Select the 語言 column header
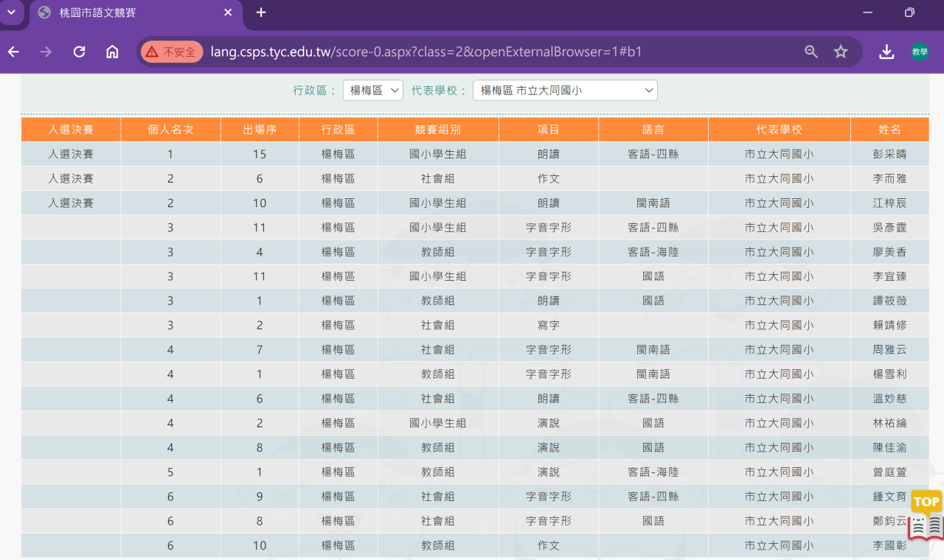 [x=653, y=130]
